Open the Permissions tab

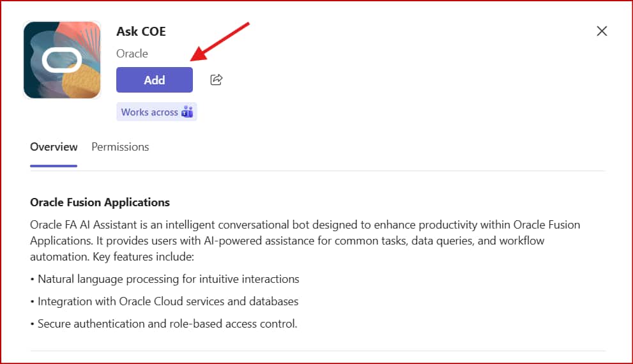coord(120,147)
